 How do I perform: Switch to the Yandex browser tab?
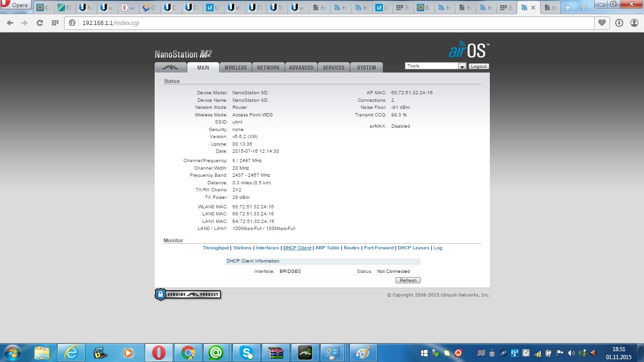pyautogui.click(x=128, y=8)
